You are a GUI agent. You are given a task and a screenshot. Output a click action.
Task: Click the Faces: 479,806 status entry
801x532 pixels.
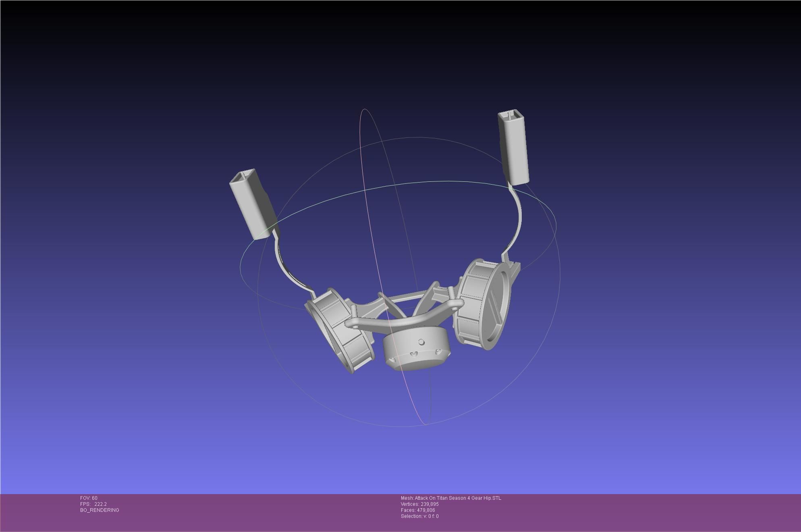(x=418, y=510)
